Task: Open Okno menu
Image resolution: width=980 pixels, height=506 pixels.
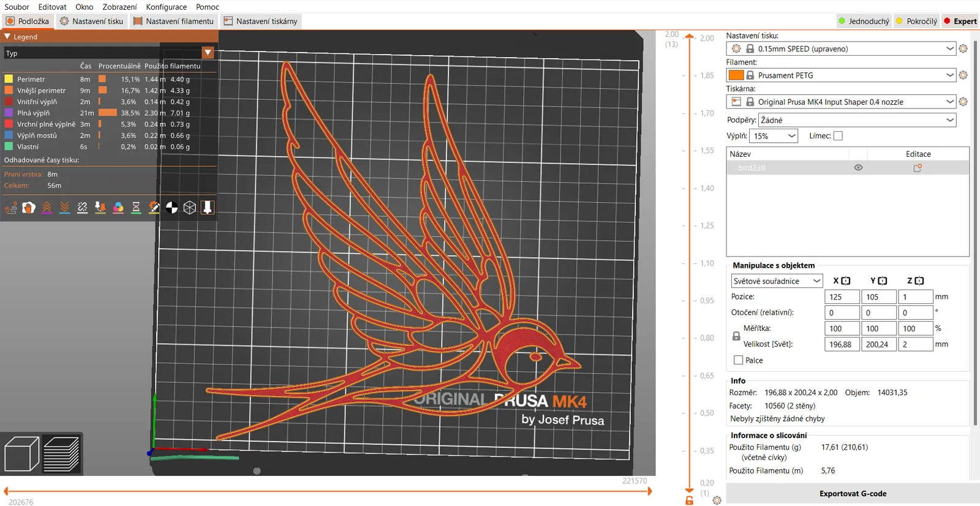Action: click(85, 7)
